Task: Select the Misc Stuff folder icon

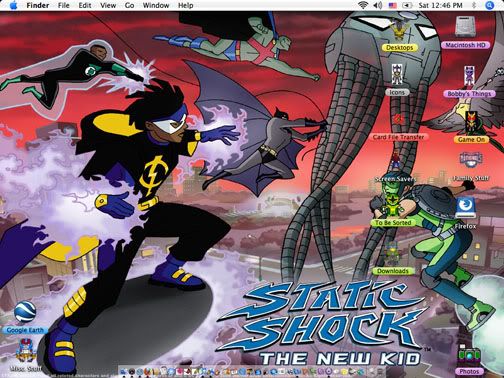Action: (x=26, y=351)
